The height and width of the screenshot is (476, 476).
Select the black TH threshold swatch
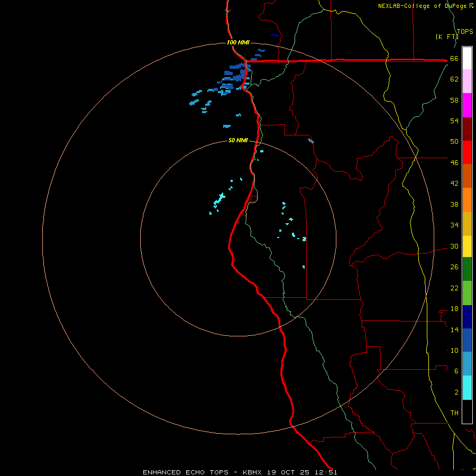point(467,411)
